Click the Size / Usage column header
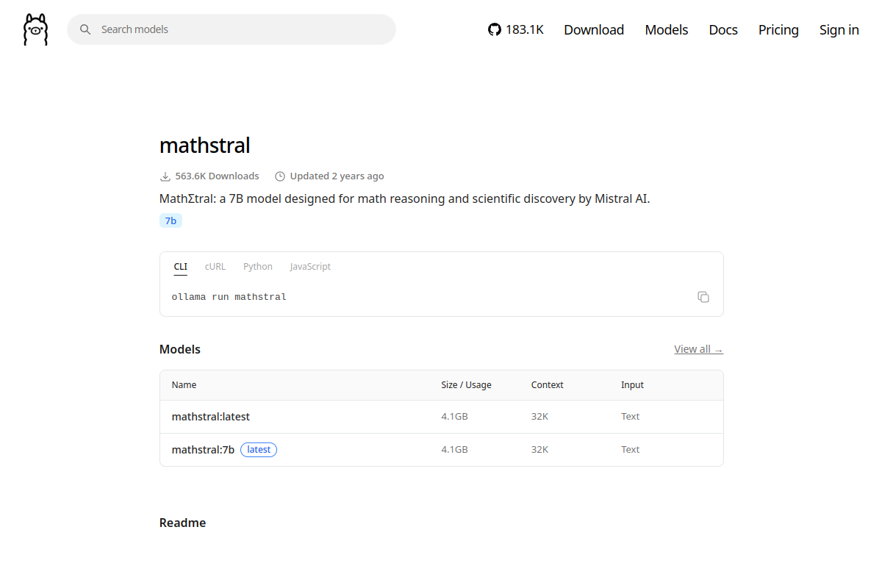This screenshot has height=588, width=882. (x=466, y=385)
